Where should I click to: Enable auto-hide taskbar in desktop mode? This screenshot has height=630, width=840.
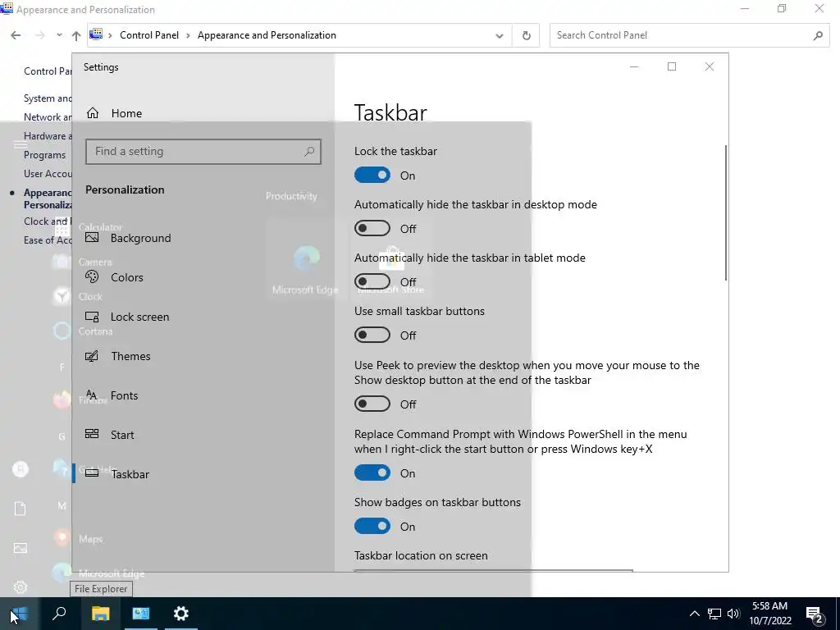click(x=372, y=229)
